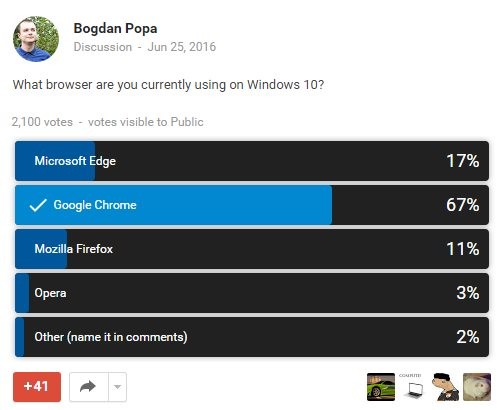The height and width of the screenshot is (410, 502).
Task: Select Other (name it in comments) option
Action: (x=252, y=337)
